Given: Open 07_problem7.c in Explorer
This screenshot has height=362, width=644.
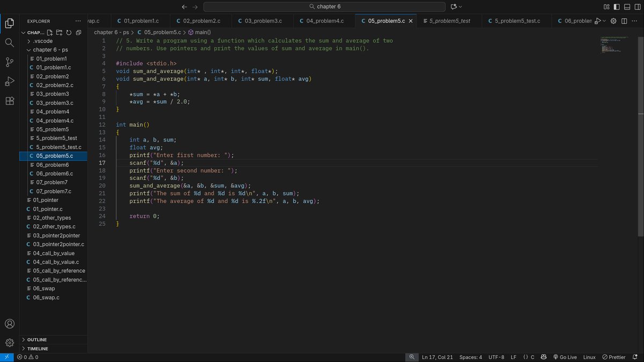Looking at the screenshot, I should click(x=54, y=191).
